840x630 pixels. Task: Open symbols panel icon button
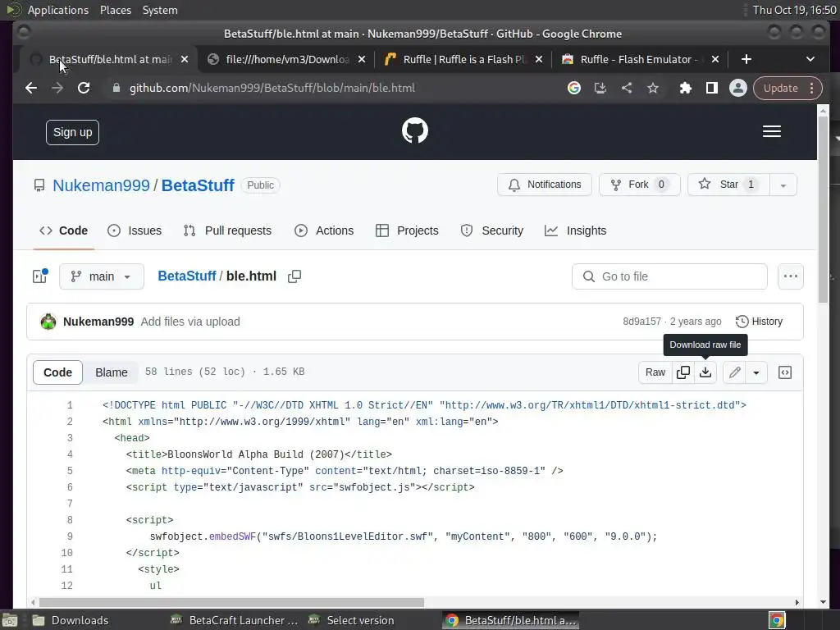(x=785, y=372)
